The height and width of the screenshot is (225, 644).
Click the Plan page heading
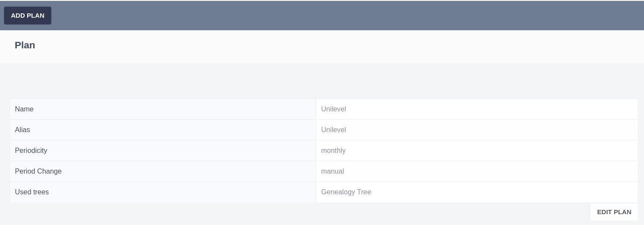point(25,45)
